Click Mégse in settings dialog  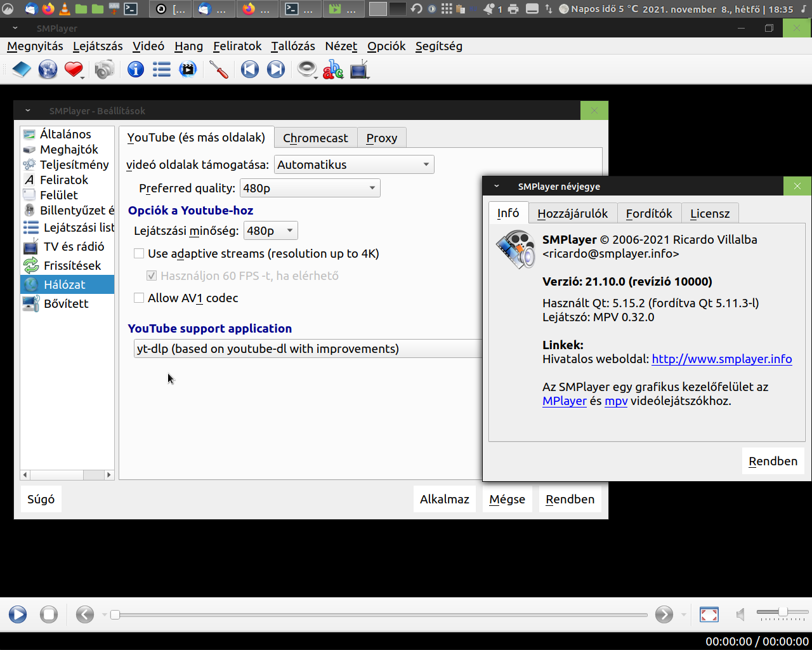click(x=507, y=499)
